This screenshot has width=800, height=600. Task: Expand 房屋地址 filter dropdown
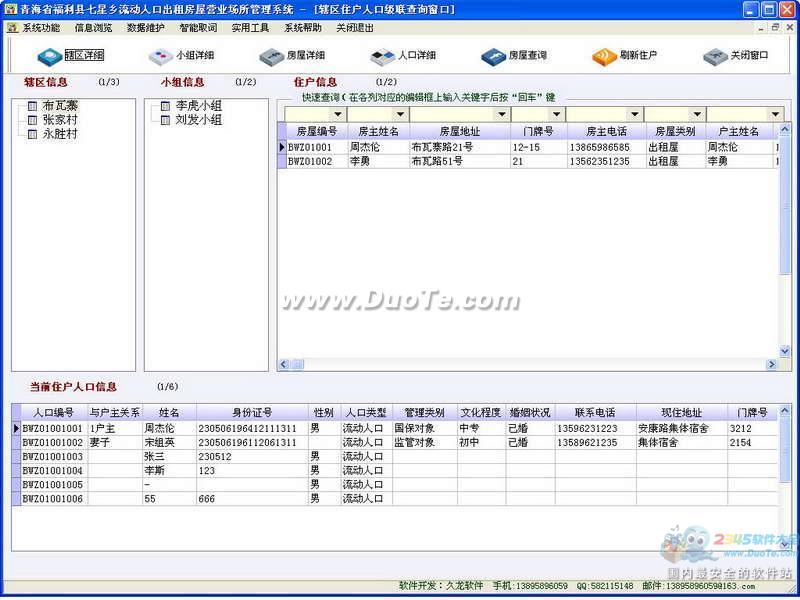502,114
